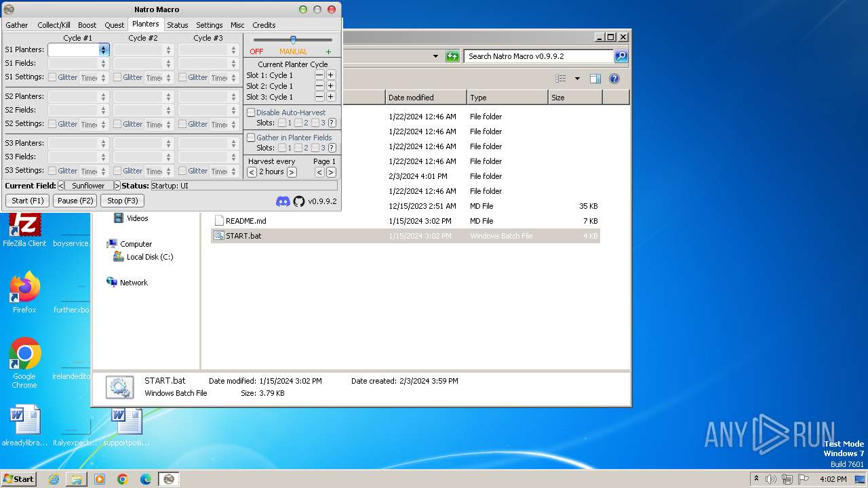This screenshot has width=868, height=488.
Task: Open Internet Explorer in taskbar
Action: tap(54, 479)
